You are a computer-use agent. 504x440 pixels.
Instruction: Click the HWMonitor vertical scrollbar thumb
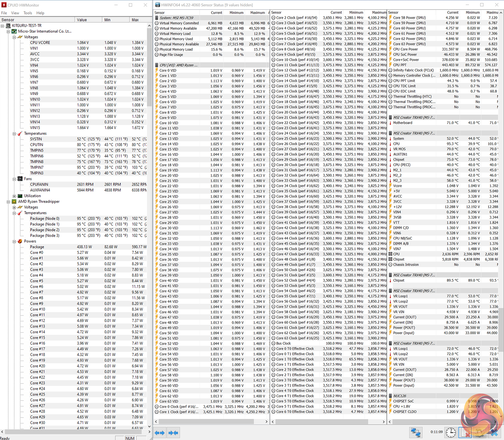click(x=149, y=67)
